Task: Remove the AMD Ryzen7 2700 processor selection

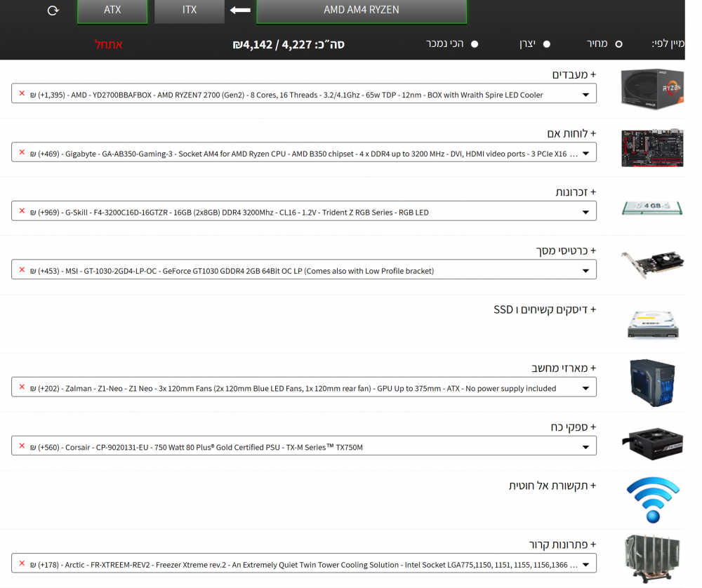Action: 22,93
